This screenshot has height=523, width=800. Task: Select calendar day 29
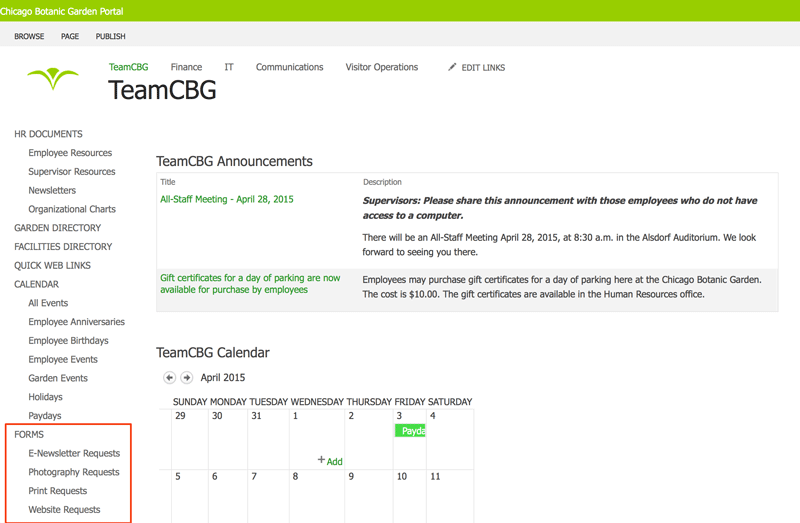pyautogui.click(x=190, y=439)
